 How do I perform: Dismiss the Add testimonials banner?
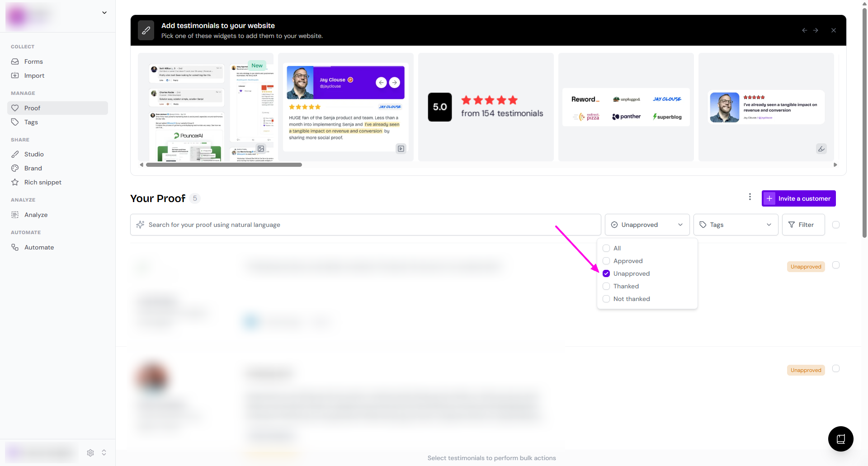coord(833,30)
